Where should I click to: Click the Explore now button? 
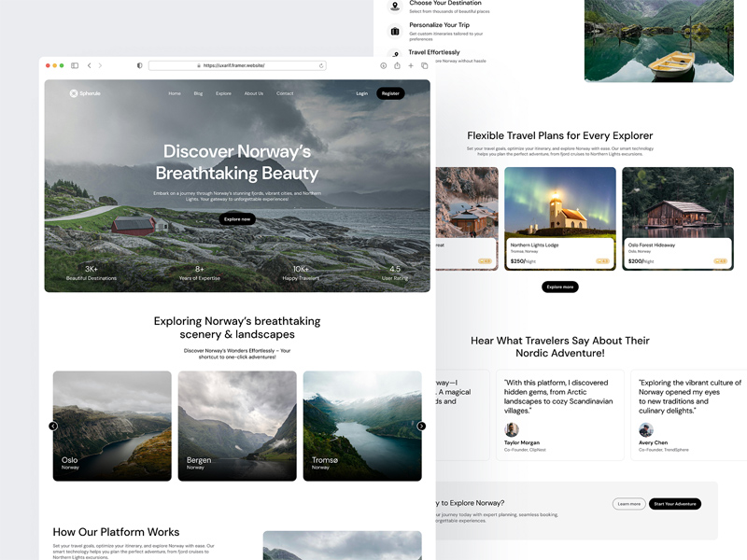(237, 219)
